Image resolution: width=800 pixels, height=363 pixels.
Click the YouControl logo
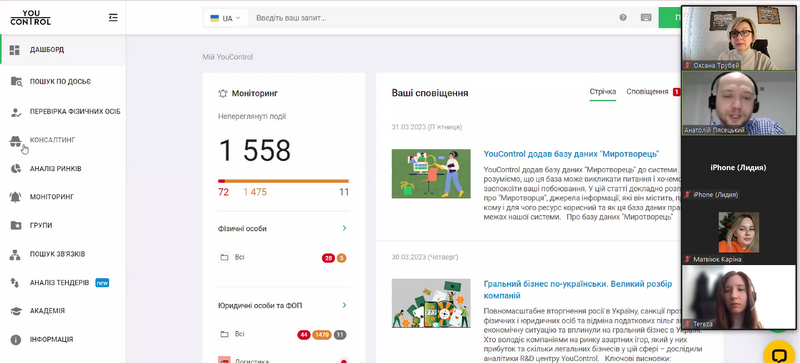pos(31,18)
